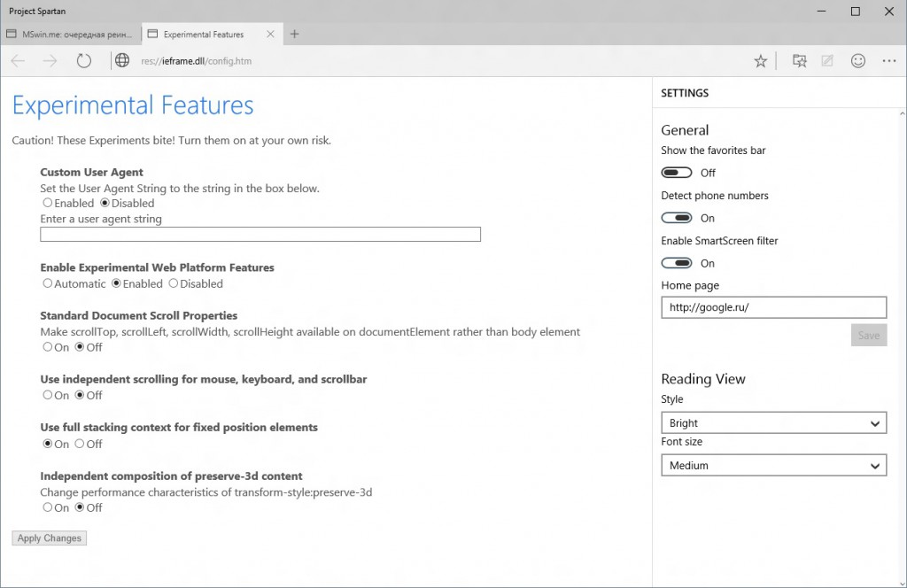Open the favorites hub icon
Viewport: 907px width, 588px height.
point(800,61)
